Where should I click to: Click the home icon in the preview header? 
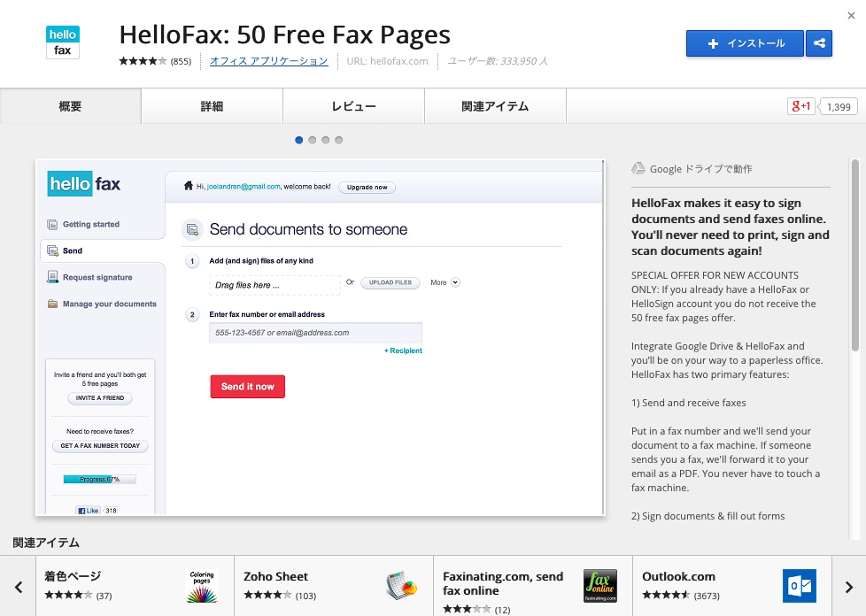point(187,187)
